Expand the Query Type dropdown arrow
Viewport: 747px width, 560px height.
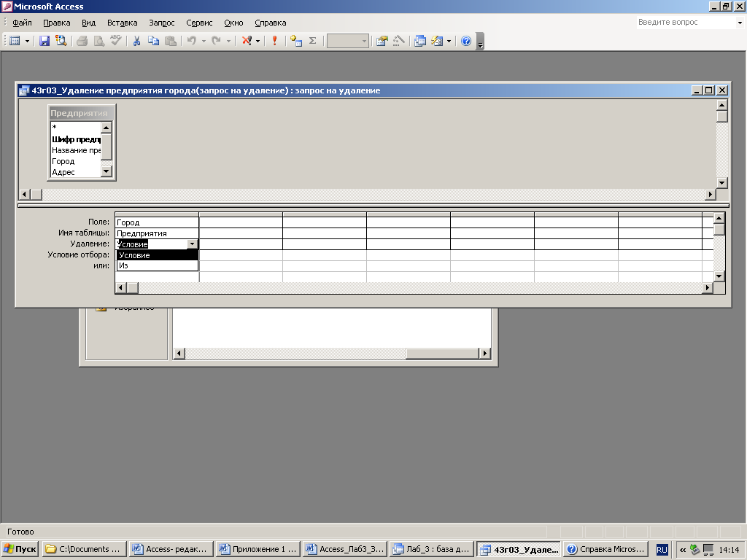(x=258, y=41)
